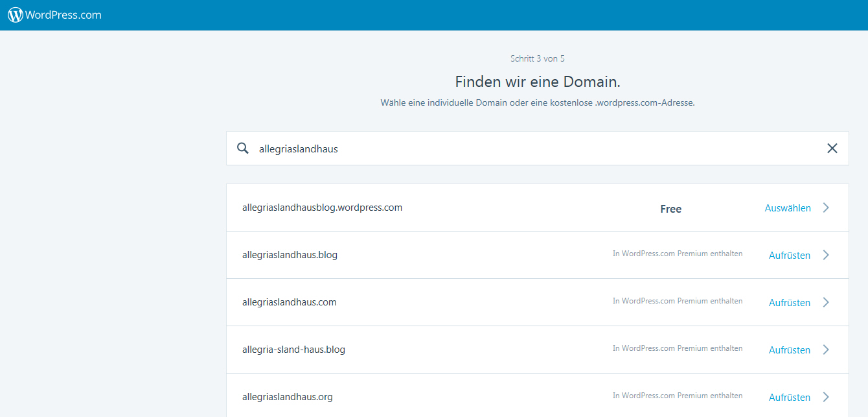Select allegria-sland-haus.blog domain name

pos(293,350)
